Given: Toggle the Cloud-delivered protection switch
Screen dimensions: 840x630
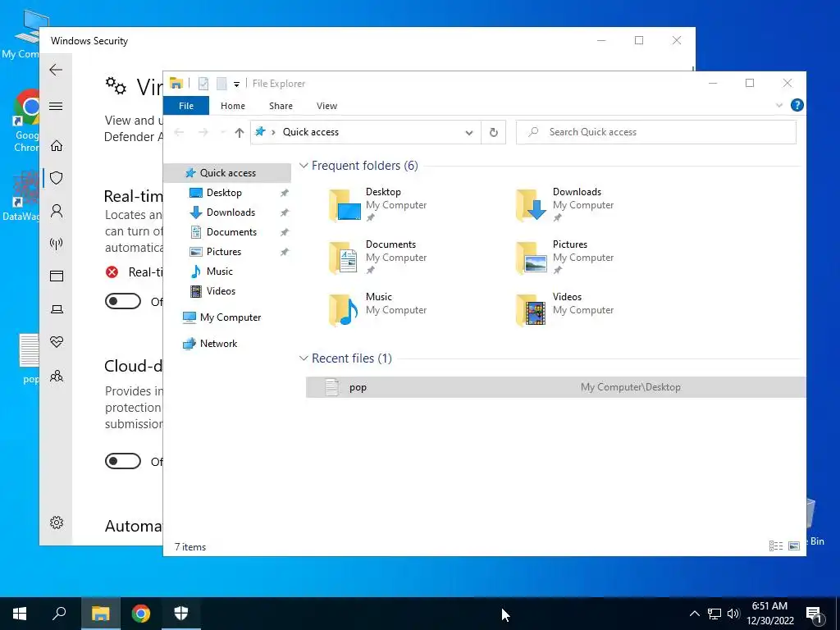Looking at the screenshot, I should pyautogui.click(x=123, y=461).
